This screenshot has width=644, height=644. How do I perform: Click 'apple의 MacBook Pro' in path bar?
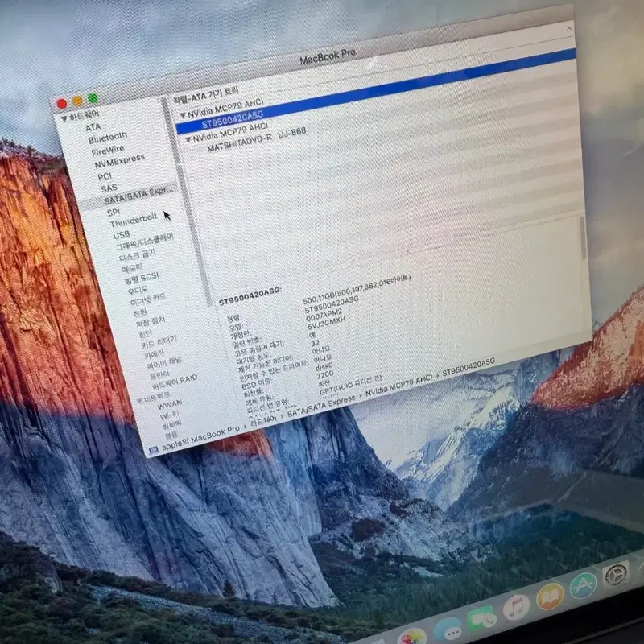[200, 440]
